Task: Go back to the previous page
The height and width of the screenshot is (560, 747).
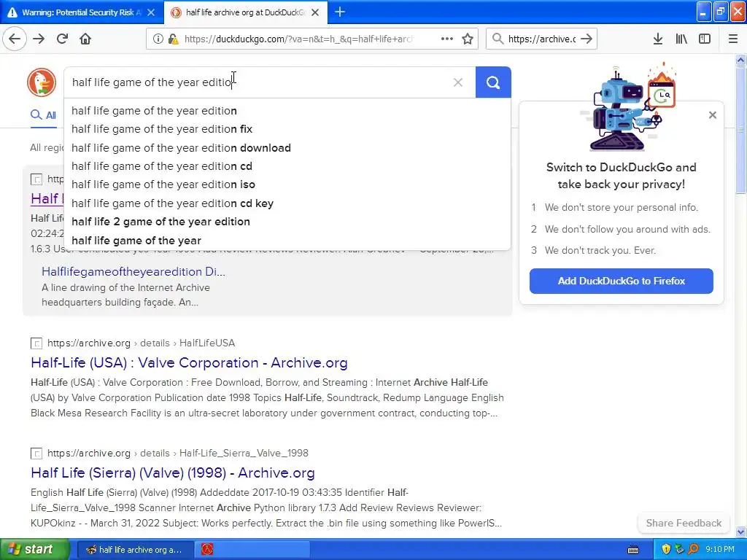Action: pyautogui.click(x=15, y=39)
